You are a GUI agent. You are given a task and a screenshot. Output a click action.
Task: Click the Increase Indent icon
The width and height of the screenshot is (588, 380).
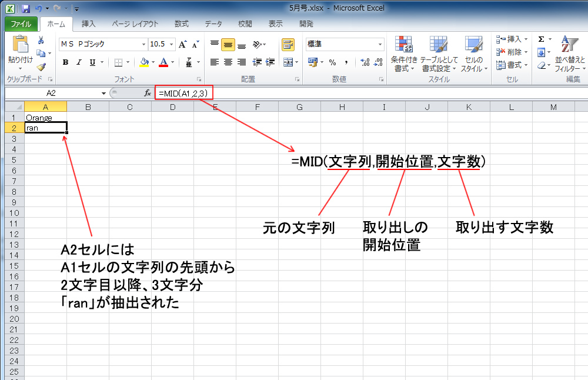coord(270,62)
